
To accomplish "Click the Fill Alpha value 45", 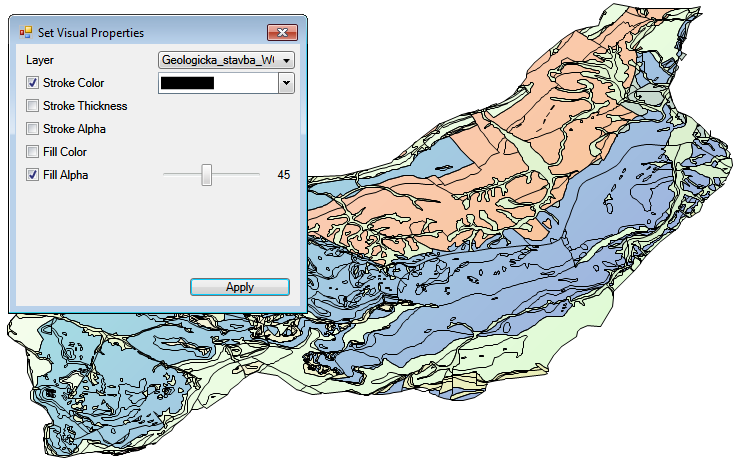I will pos(284,175).
